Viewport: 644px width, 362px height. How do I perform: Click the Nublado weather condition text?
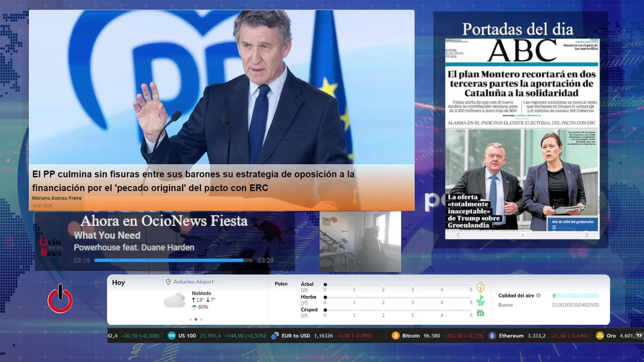point(201,293)
